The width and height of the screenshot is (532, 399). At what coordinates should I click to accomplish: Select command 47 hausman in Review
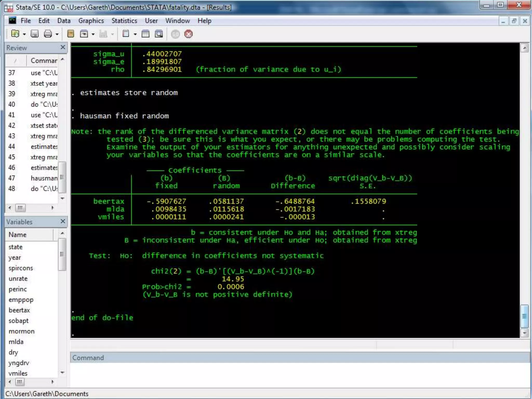click(44, 178)
